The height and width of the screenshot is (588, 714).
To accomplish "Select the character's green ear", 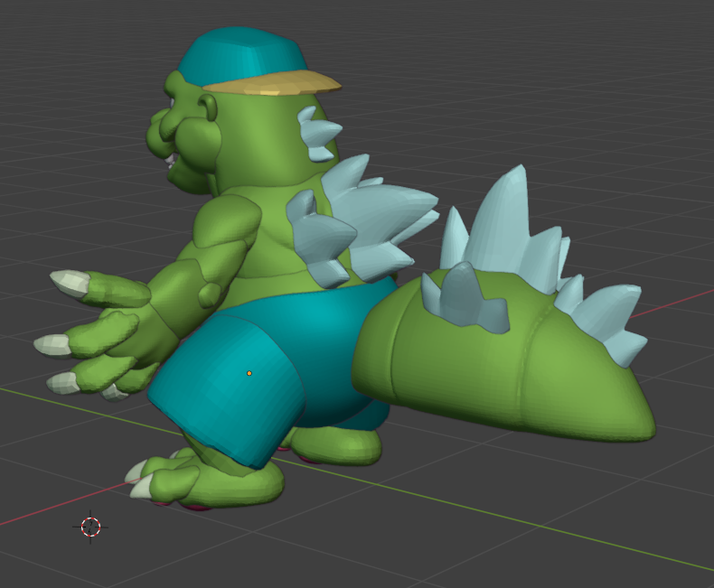I will (209, 107).
